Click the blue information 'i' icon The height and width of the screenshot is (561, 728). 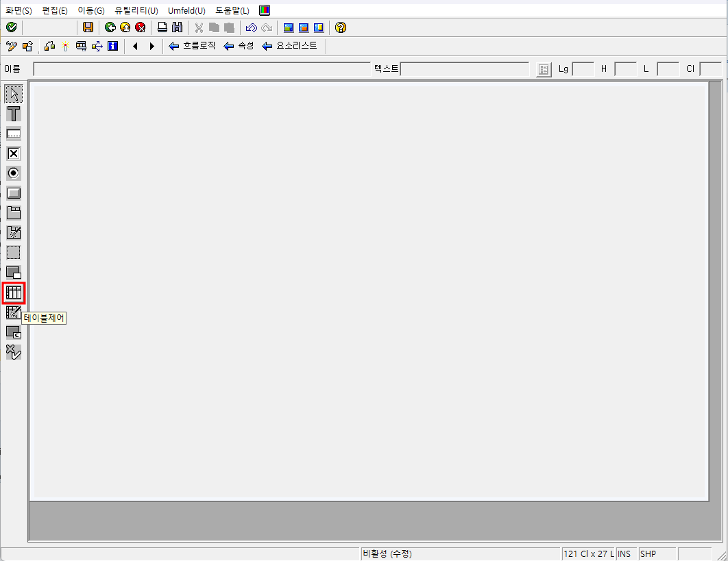click(x=113, y=46)
